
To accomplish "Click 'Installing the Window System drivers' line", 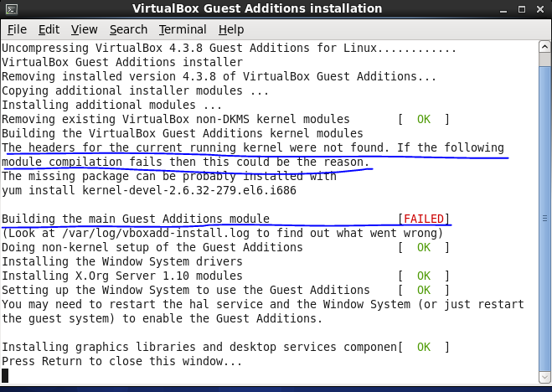I will [122, 261].
